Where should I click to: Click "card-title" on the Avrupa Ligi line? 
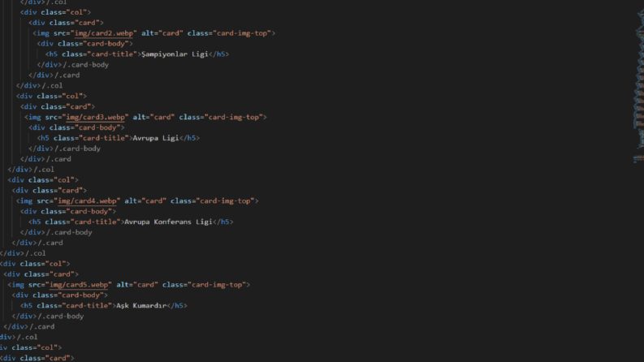point(104,138)
